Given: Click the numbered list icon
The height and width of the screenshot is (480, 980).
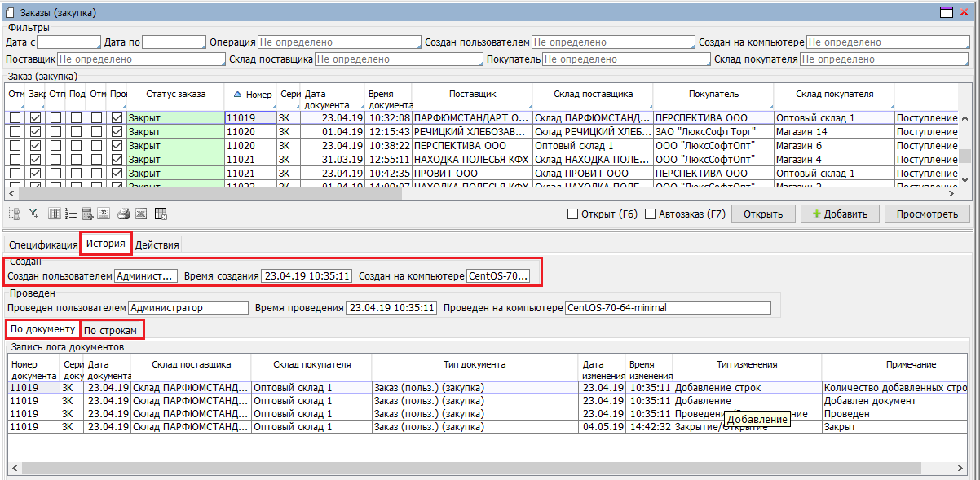Looking at the screenshot, I should (70, 214).
